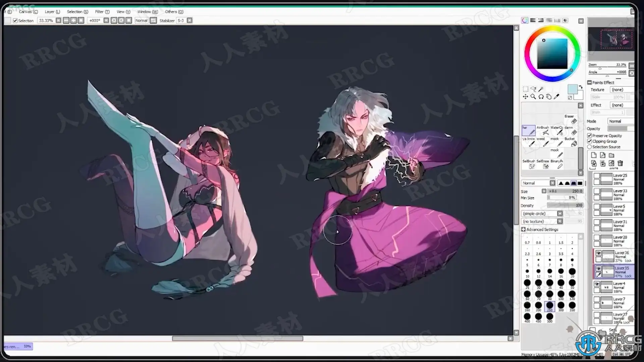The image size is (644, 362).
Task: Collapse the Advanced Settings section
Action: pos(523,230)
